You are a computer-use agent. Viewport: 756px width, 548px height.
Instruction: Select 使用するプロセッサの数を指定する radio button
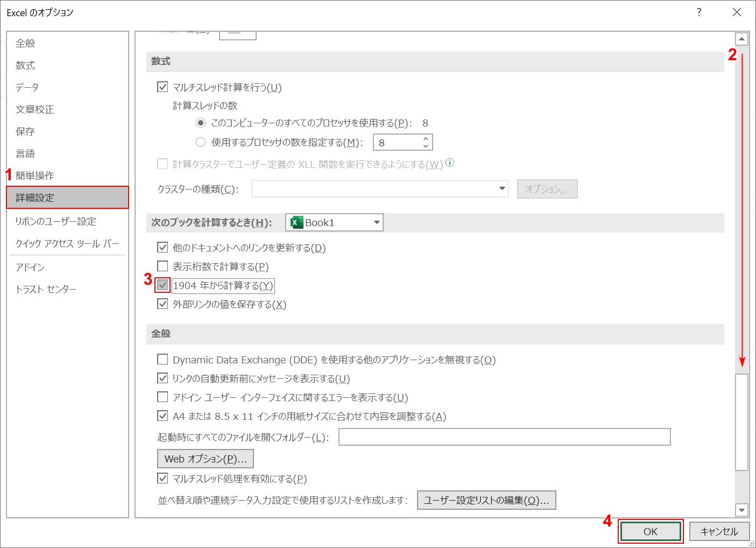coord(200,142)
